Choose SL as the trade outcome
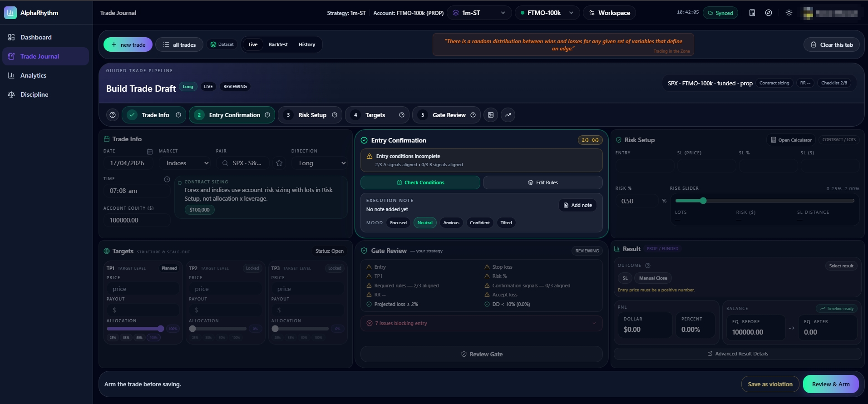 pyautogui.click(x=625, y=278)
